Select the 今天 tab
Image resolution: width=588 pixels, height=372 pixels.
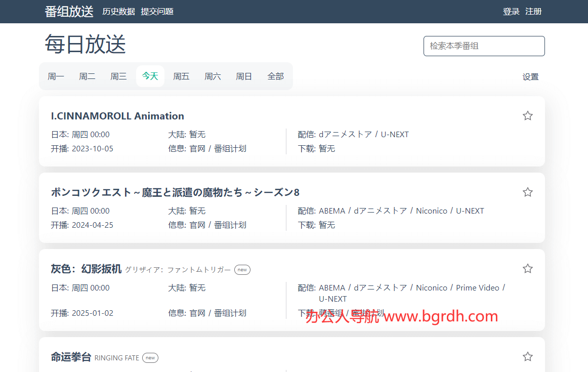pyautogui.click(x=150, y=76)
